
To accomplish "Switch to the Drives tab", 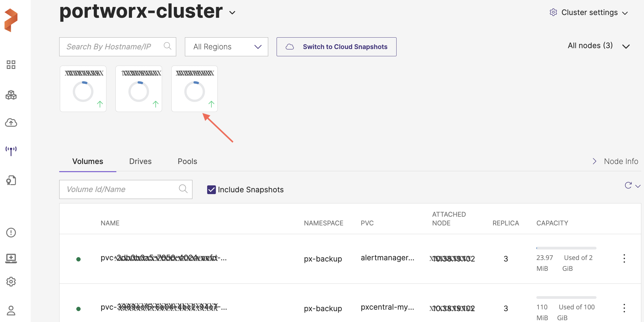I will (140, 161).
